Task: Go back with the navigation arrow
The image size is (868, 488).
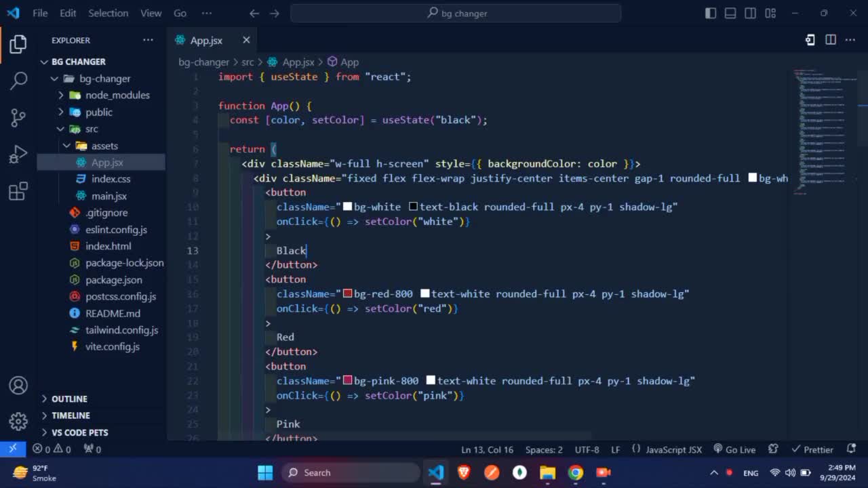Action: point(254,13)
